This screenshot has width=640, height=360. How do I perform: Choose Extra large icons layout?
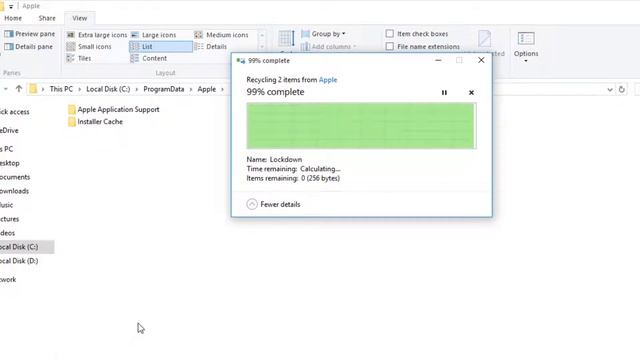97,35
